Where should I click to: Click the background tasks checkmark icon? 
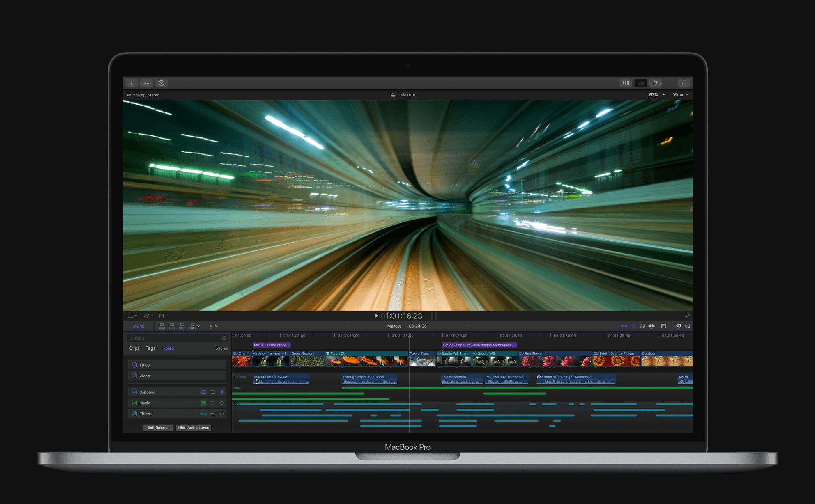click(x=161, y=83)
